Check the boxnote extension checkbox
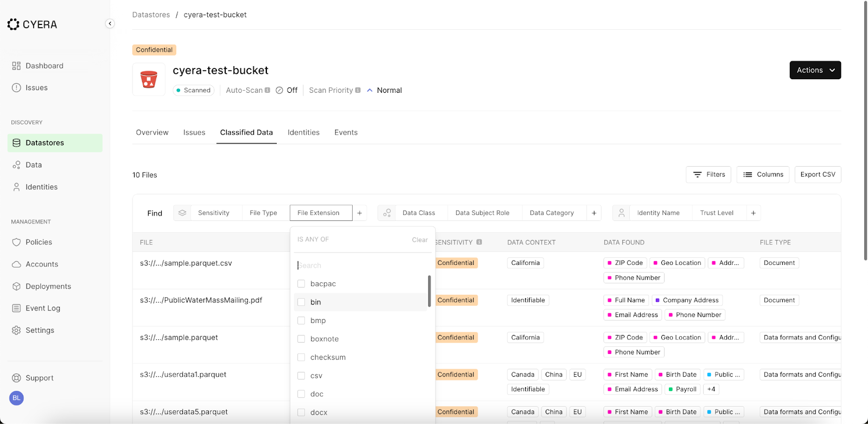 tap(301, 339)
